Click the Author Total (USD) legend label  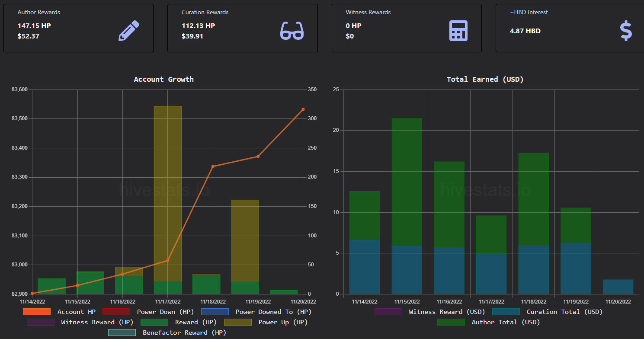tap(506, 322)
